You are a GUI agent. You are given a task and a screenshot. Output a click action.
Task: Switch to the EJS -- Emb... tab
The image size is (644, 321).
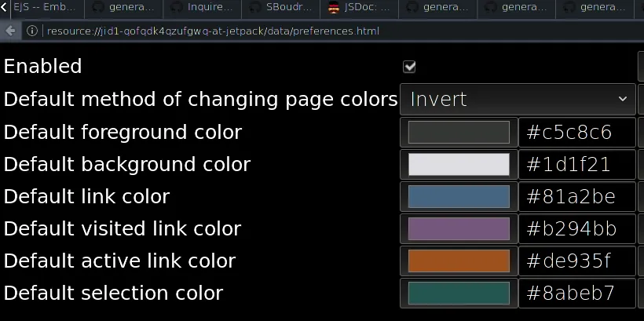coord(46,7)
